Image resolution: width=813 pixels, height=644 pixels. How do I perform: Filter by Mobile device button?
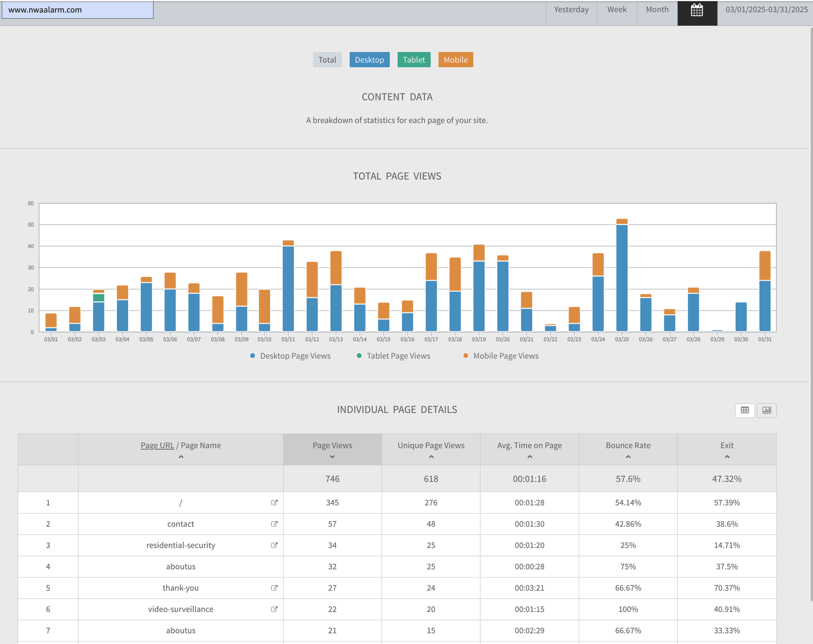pos(455,60)
